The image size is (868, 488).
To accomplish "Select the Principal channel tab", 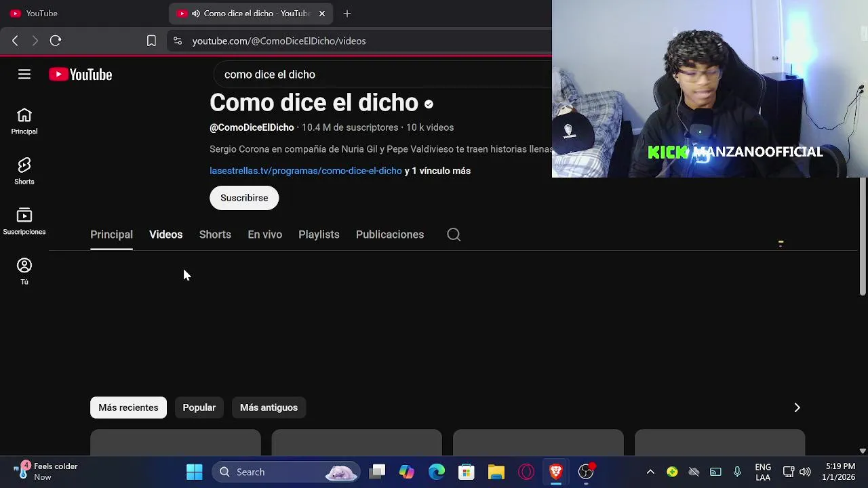I will (x=111, y=235).
